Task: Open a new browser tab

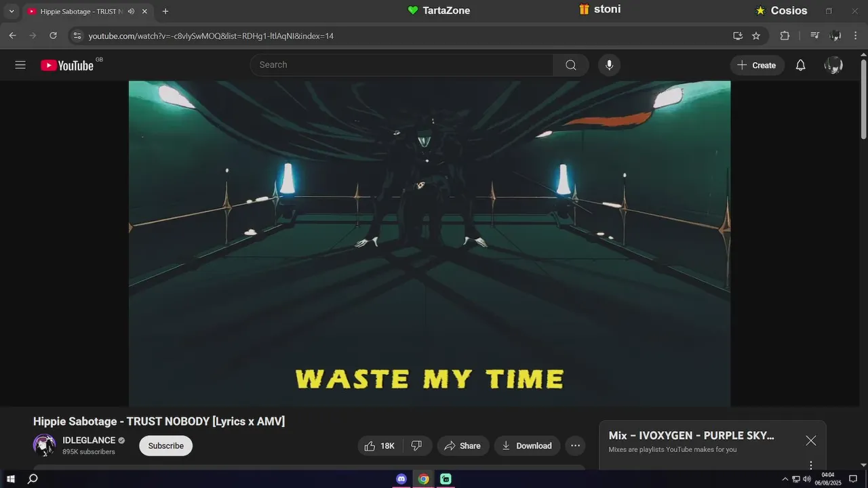Action: tap(165, 12)
